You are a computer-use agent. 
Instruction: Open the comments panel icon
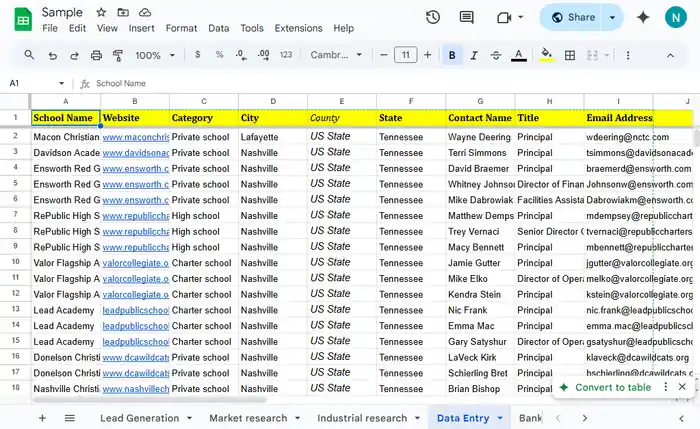pyautogui.click(x=467, y=17)
